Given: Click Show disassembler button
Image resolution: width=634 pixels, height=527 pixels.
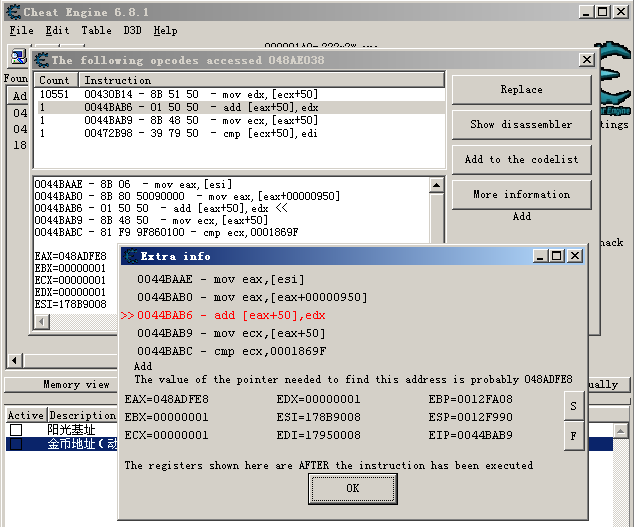Looking at the screenshot, I should (x=522, y=125).
